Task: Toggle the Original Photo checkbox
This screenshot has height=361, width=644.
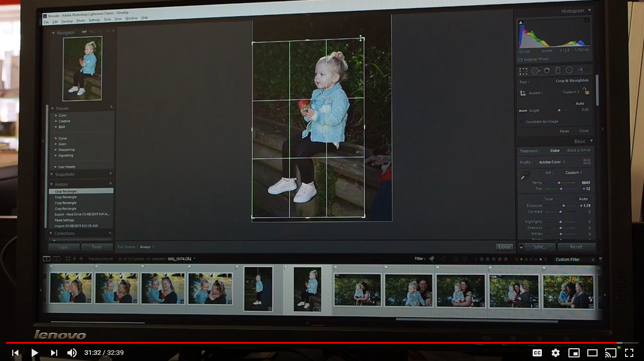Action: 520,59
